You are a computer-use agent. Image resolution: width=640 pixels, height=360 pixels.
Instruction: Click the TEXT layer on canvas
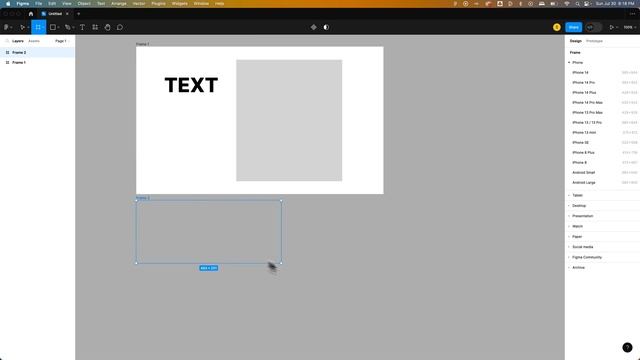pyautogui.click(x=191, y=85)
